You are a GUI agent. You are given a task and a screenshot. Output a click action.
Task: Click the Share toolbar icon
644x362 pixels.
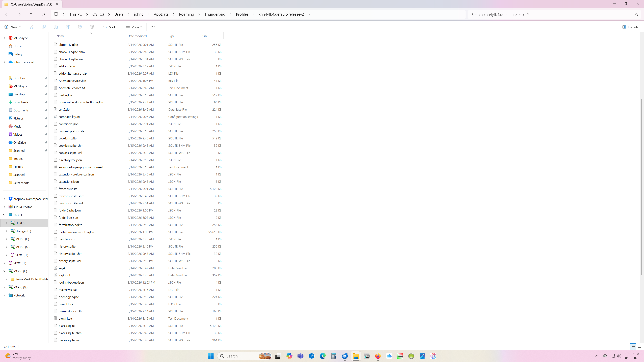click(x=80, y=27)
